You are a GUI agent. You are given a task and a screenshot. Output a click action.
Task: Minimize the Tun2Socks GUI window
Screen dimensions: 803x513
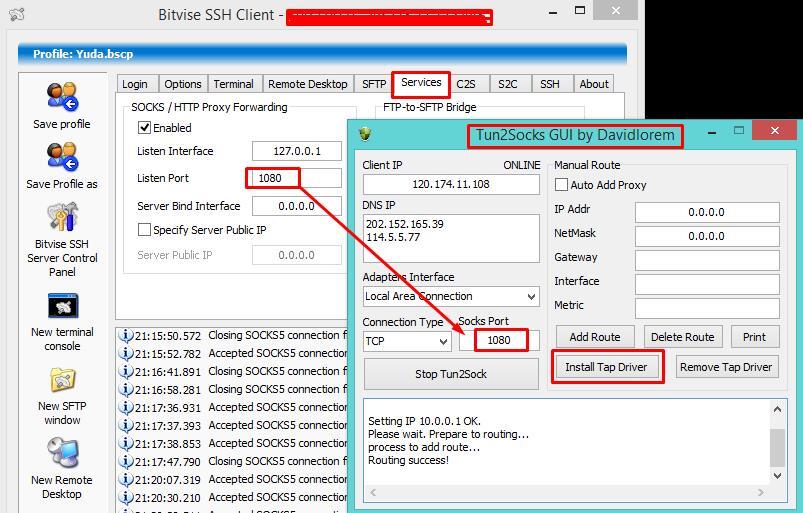tap(712, 133)
